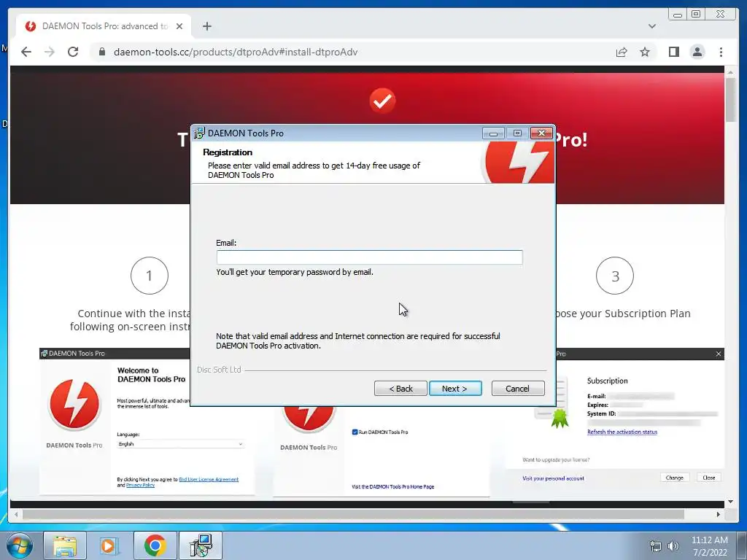
Task: Open the tab search chevron
Action: point(651,26)
